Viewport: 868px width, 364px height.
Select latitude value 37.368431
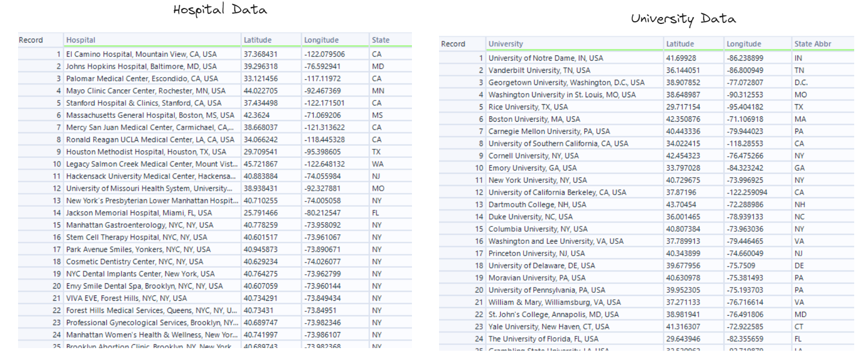click(x=260, y=54)
